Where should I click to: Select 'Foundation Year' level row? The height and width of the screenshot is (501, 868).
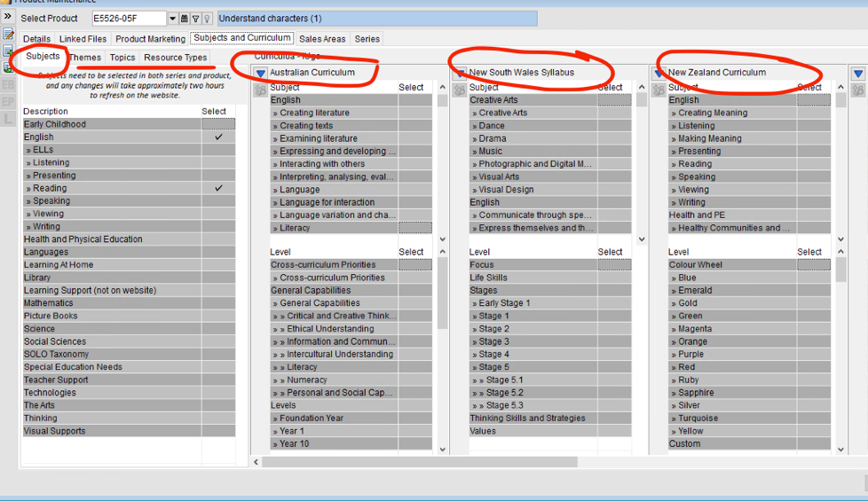coord(334,419)
